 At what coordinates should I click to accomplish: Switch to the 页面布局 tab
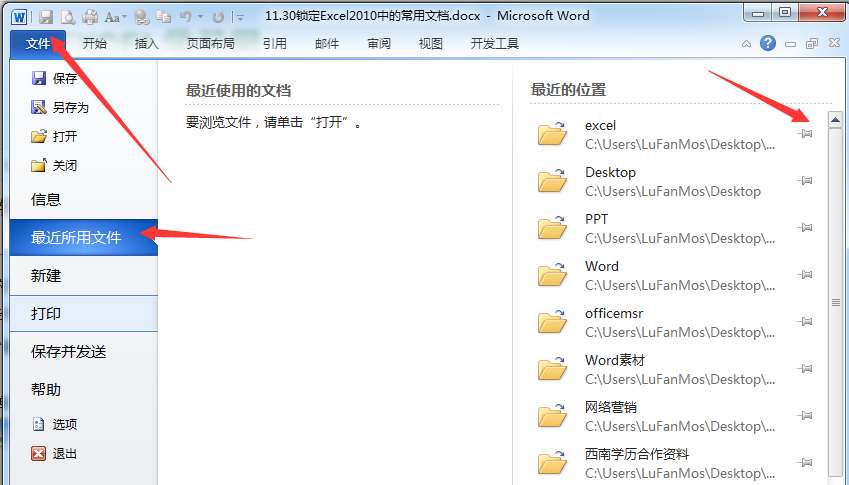211,43
